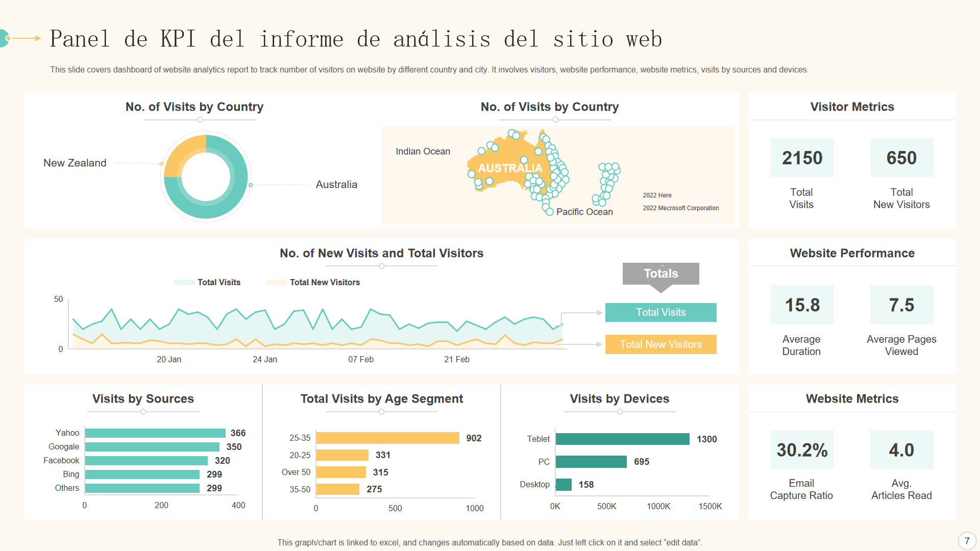The height and width of the screenshot is (551, 980).
Task: Click the 2022 Mecrosoft Corporation credit text
Action: tap(681, 208)
